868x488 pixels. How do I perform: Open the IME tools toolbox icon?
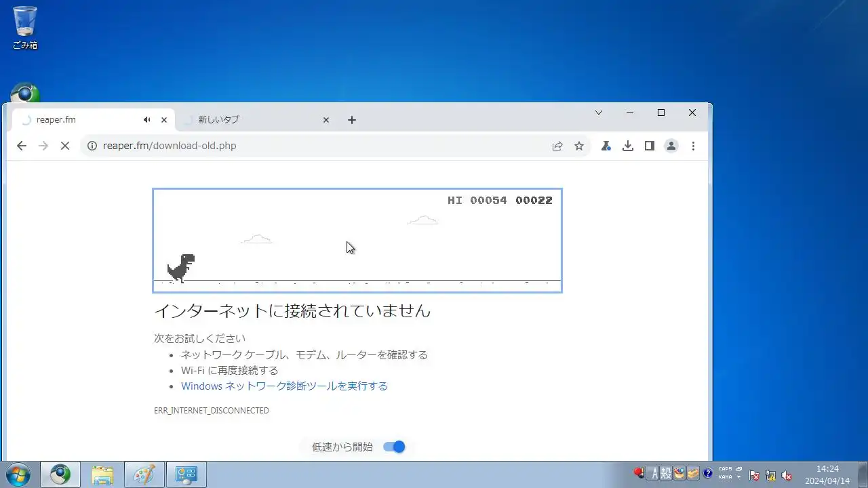692,474
